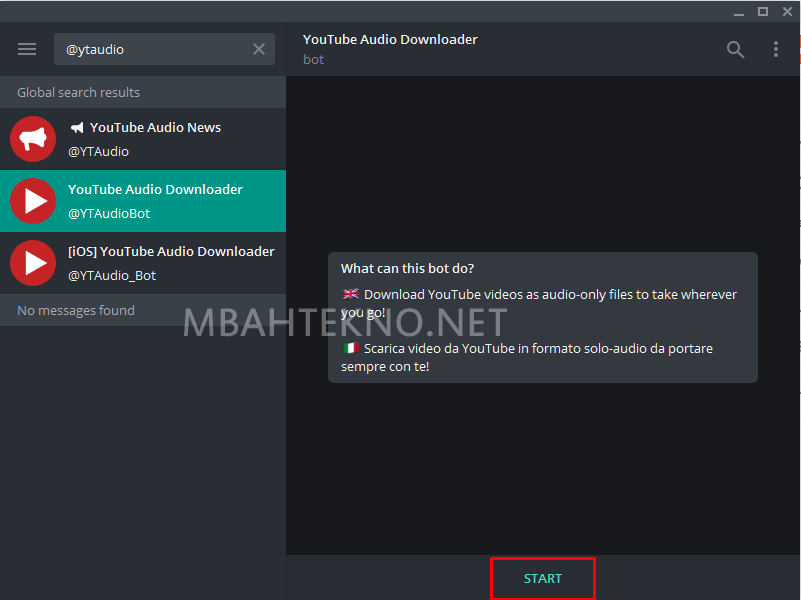Viewport: 801px width, 600px height.
Task: Click the 'bot' status under chat title
Action: [313, 60]
